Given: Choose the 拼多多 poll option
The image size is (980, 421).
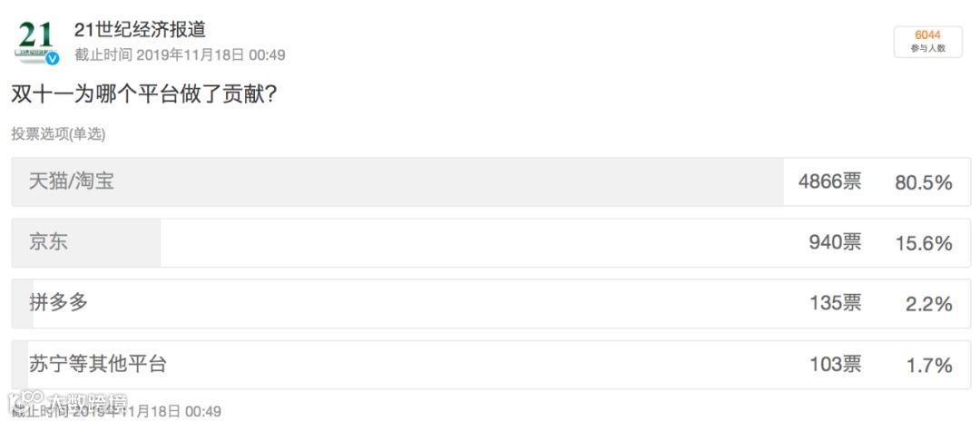Looking at the screenshot, I should (491, 304).
